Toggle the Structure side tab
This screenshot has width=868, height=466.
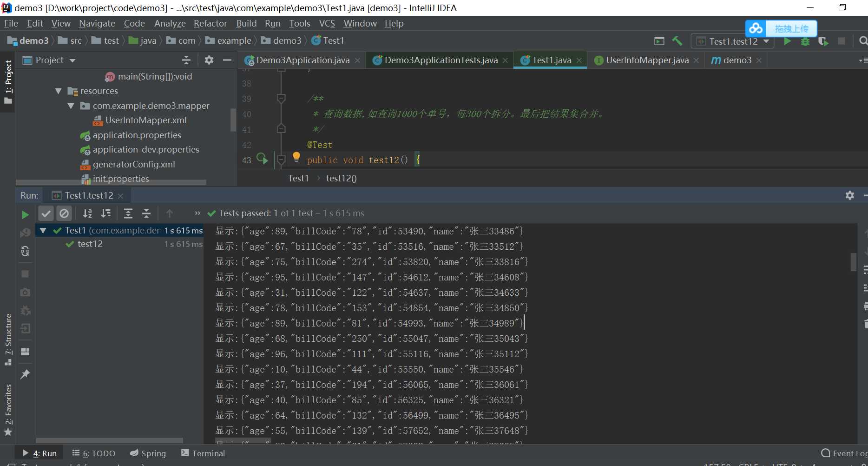(8, 339)
